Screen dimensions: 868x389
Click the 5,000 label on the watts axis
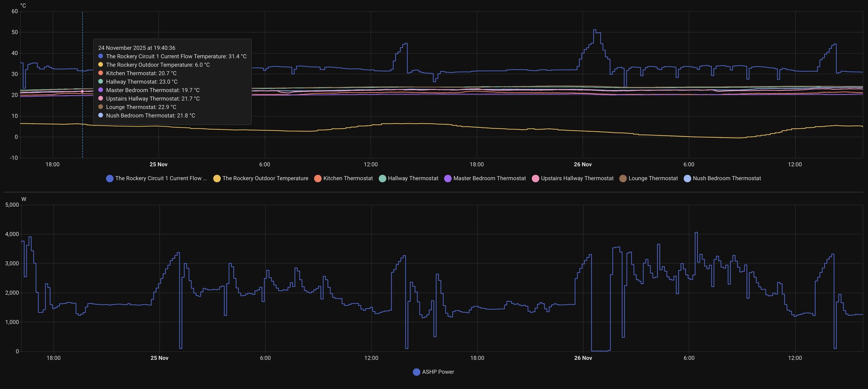pyautogui.click(x=12, y=205)
